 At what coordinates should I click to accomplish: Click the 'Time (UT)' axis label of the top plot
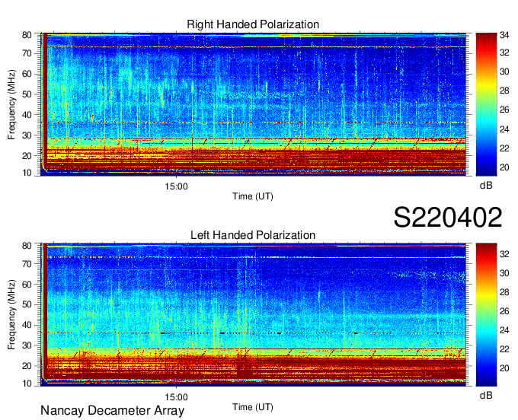tap(253, 196)
